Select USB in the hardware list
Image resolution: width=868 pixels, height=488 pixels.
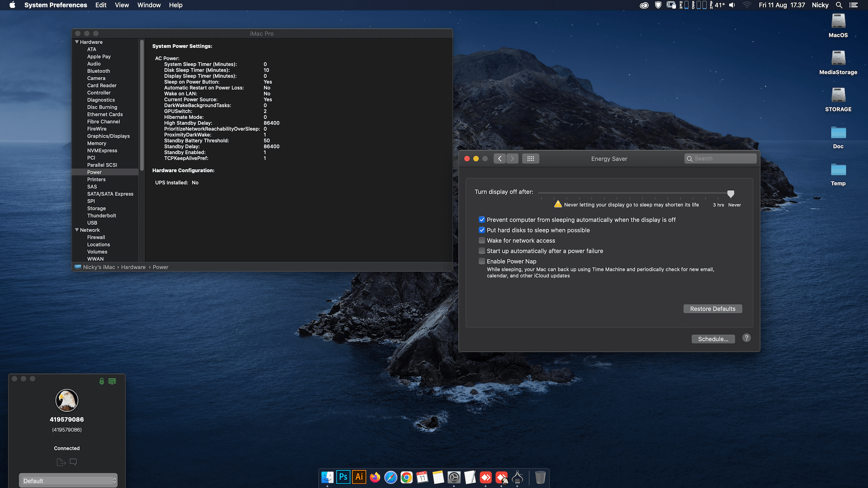point(92,223)
